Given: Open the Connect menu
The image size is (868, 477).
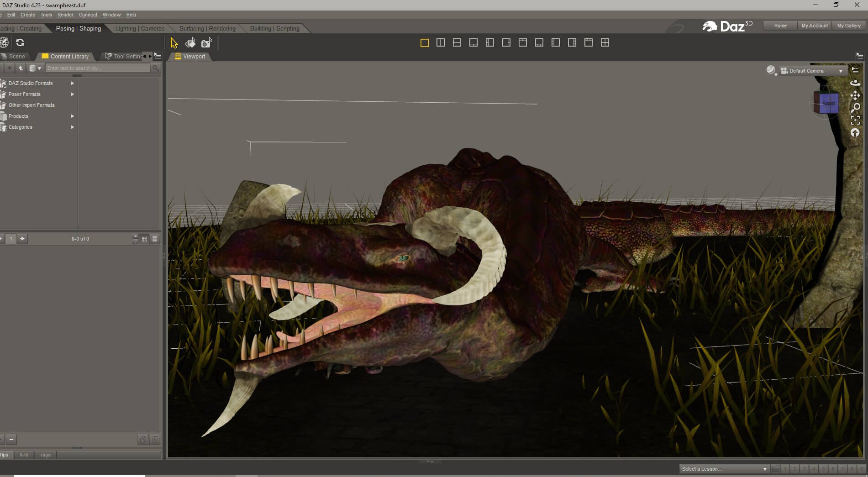Looking at the screenshot, I should pos(88,15).
